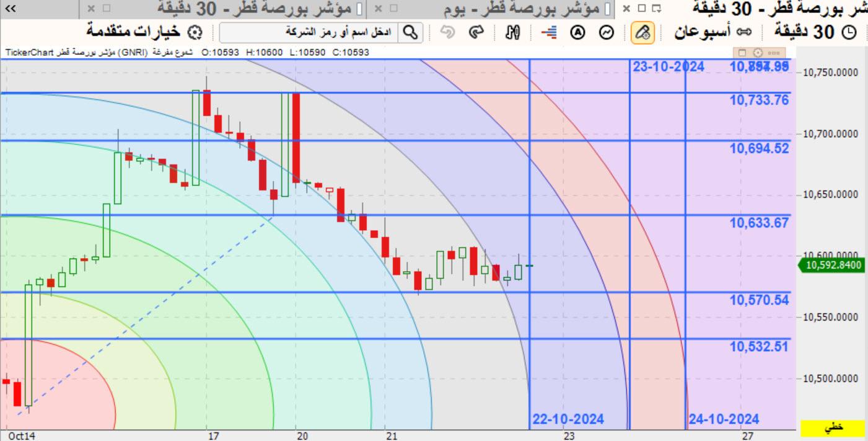This screenshot has height=441, width=868.
Task: Click the C:10593 close value
Action: 351,53
